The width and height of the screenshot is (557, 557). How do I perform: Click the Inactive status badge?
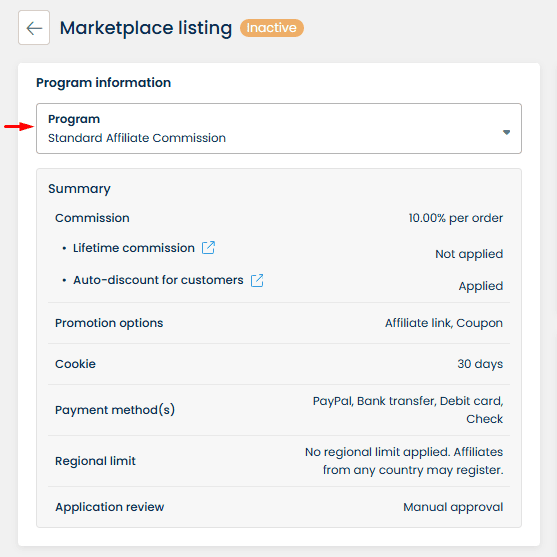click(272, 28)
